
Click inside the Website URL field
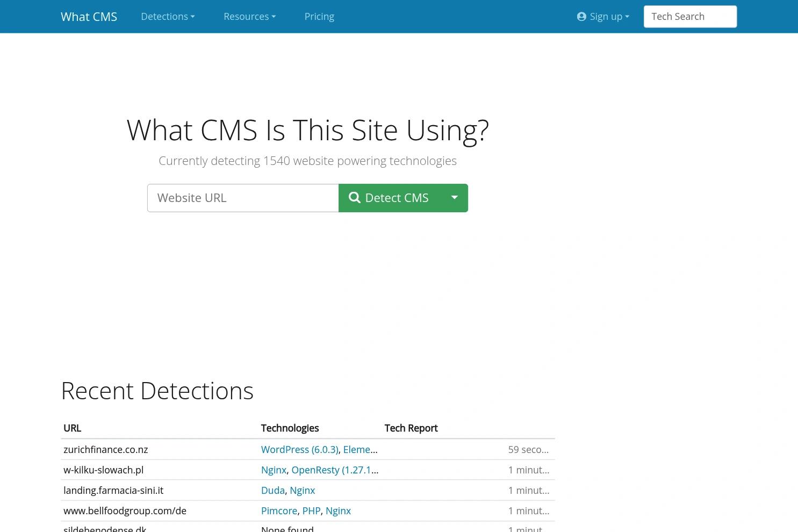point(243,198)
